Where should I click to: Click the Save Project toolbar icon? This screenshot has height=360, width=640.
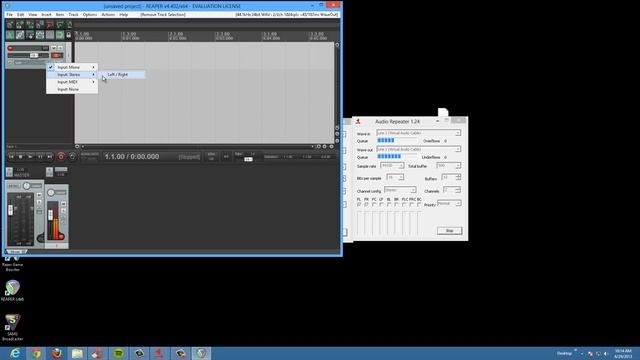pyautogui.click(x=30, y=24)
